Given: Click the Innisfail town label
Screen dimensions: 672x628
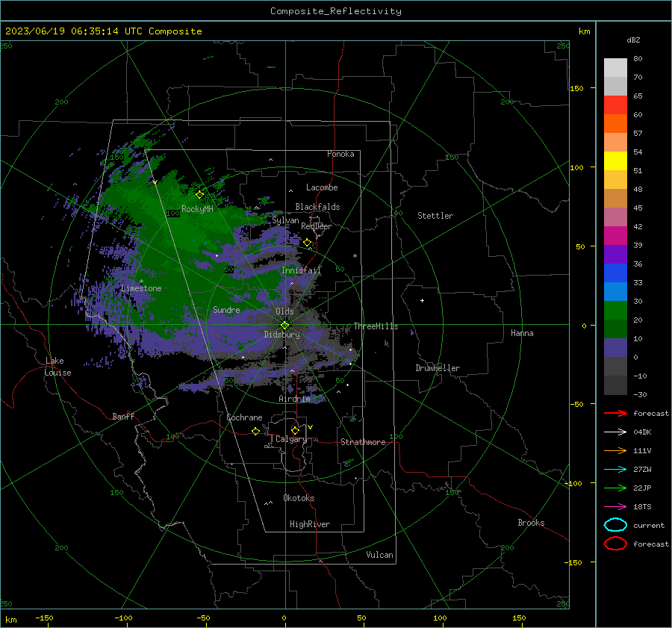Looking at the screenshot, I should [x=301, y=270].
